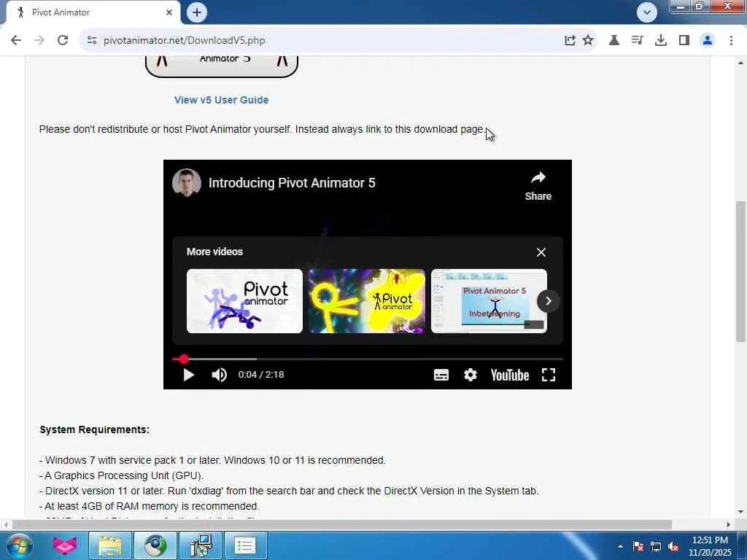Open the computer setup taskbar icon
The height and width of the screenshot is (560, 747).
pos(201,545)
